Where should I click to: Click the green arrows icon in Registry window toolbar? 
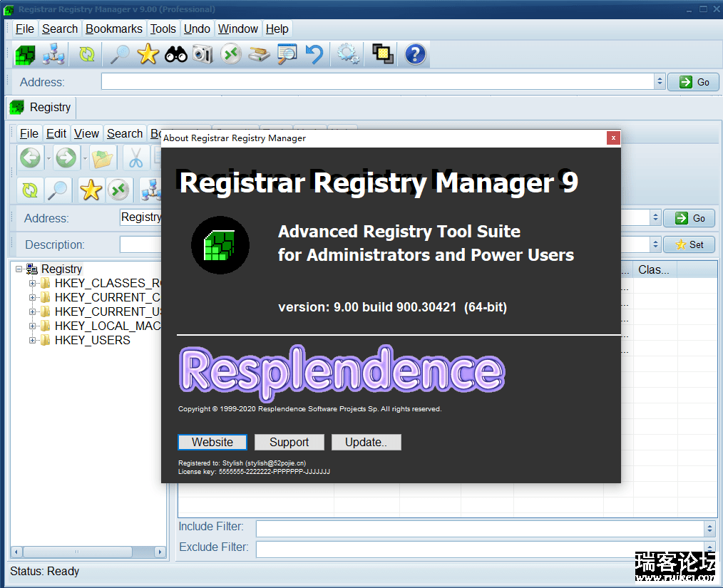click(x=118, y=190)
